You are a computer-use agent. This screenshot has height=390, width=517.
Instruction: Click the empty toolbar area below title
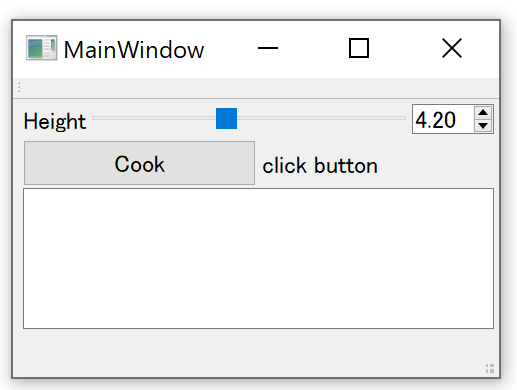coord(260,88)
